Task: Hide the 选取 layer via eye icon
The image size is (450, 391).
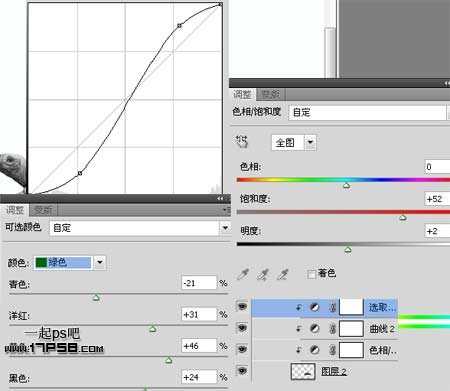Action: 242,306
